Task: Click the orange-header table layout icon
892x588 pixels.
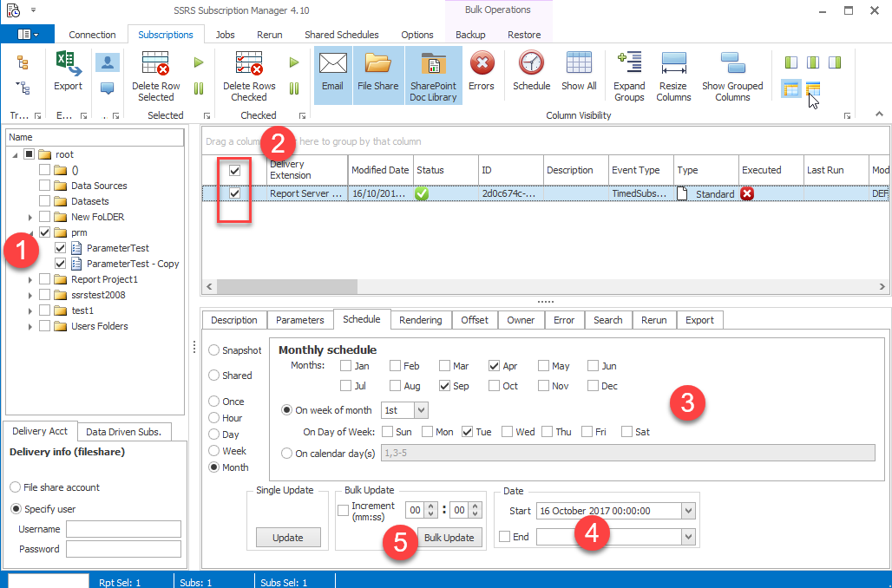Action: (x=813, y=88)
